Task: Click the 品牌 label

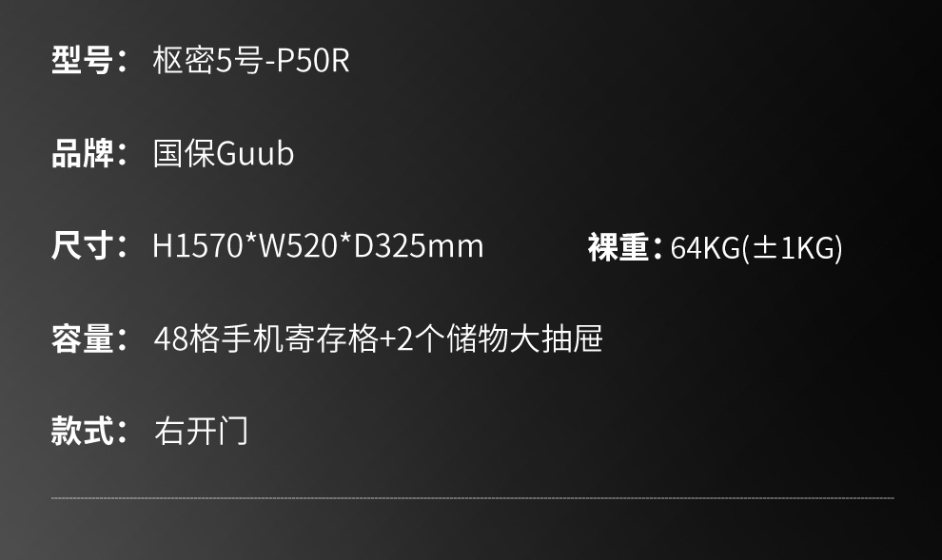Action: 82,154
